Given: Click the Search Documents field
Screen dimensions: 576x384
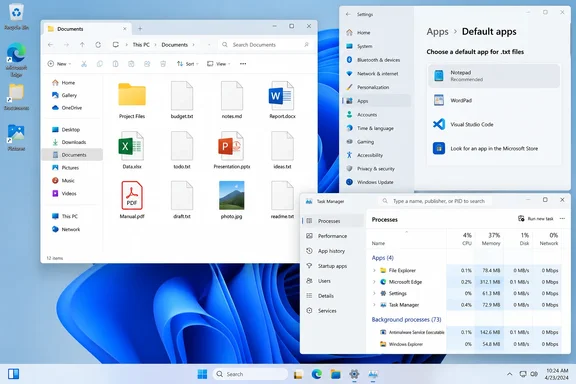Looking at the screenshot, I should 265,45.
